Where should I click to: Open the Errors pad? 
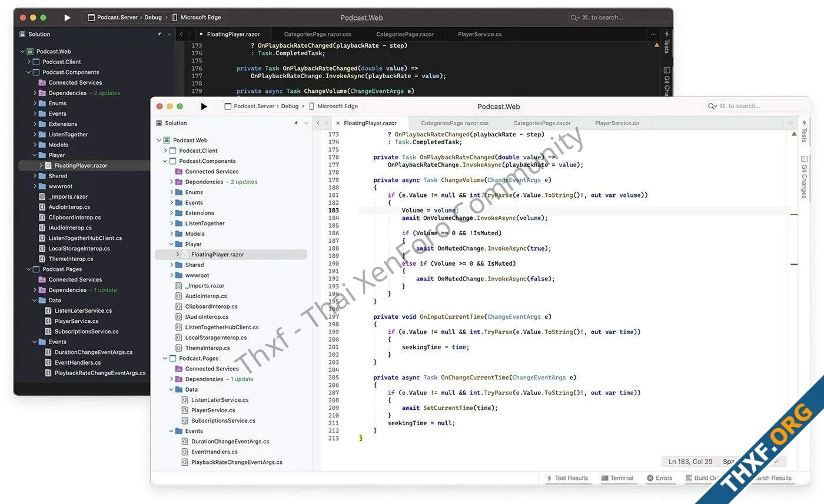pyautogui.click(x=659, y=478)
